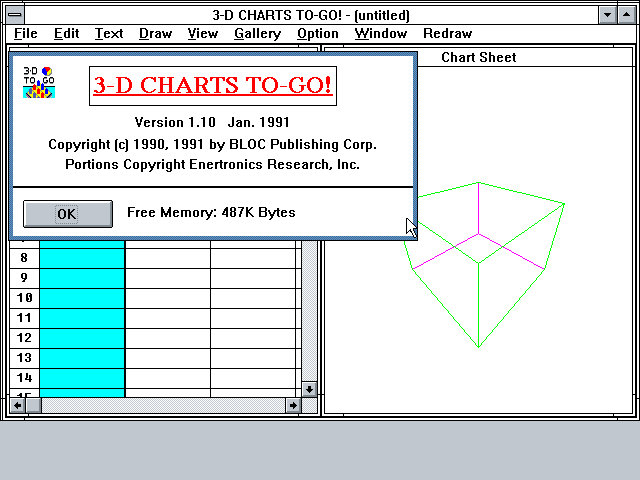Select row header 10
The image size is (640, 480).
24,298
